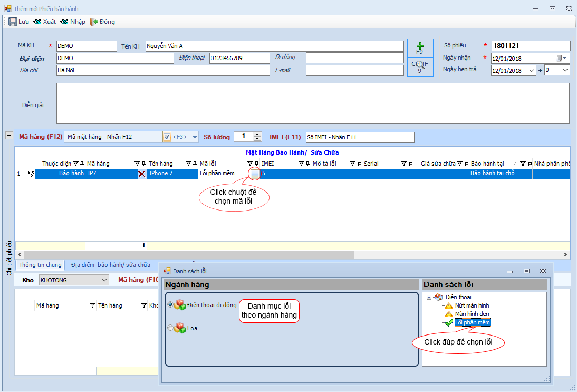Image resolution: width=577 pixels, height=392 pixels.
Task: Click the Tên KH input field
Action: [x=274, y=46]
